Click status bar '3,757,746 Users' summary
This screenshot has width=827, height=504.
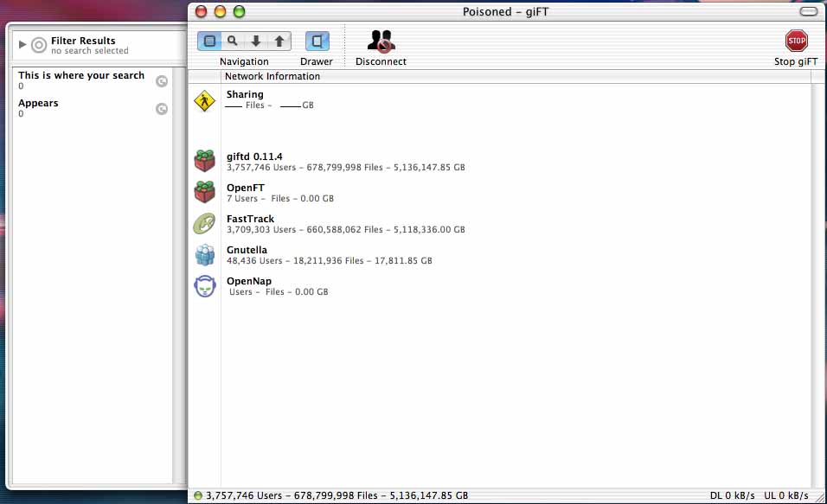click(x=337, y=495)
